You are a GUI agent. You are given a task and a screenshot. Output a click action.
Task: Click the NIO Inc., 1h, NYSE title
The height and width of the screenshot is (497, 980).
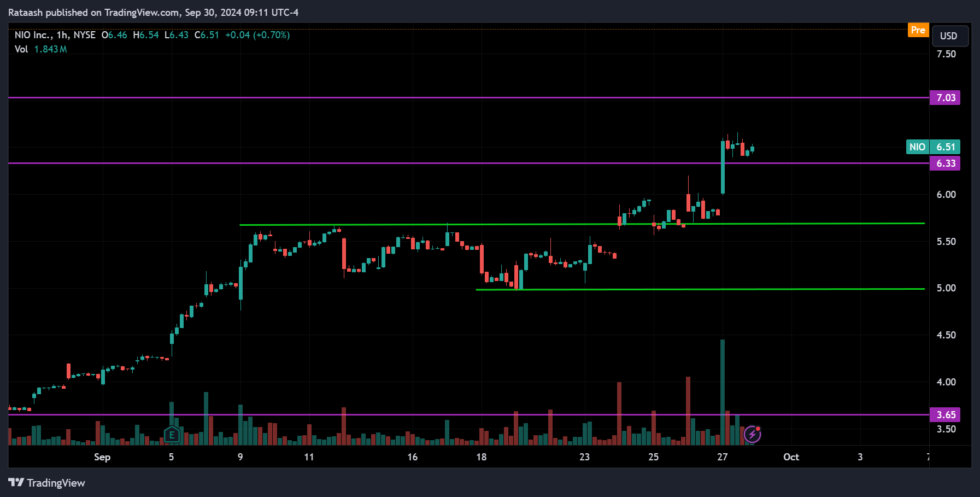[x=55, y=35]
